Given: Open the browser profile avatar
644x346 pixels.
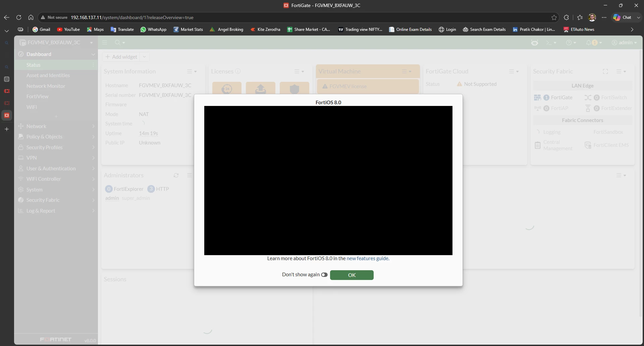Looking at the screenshot, I should pos(592,17).
